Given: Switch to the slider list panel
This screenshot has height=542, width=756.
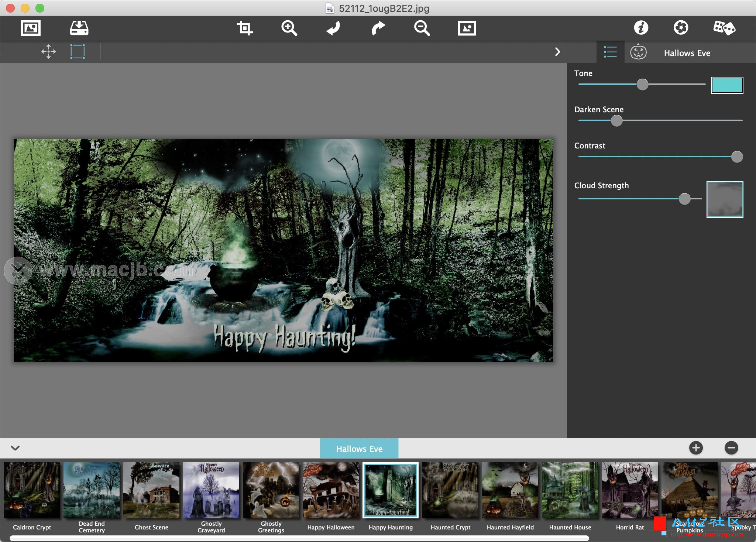Looking at the screenshot, I should pyautogui.click(x=610, y=52).
